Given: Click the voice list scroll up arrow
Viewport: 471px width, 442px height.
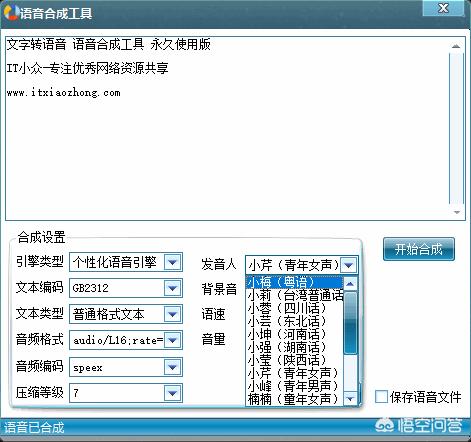Looking at the screenshot, I should pos(350,284).
